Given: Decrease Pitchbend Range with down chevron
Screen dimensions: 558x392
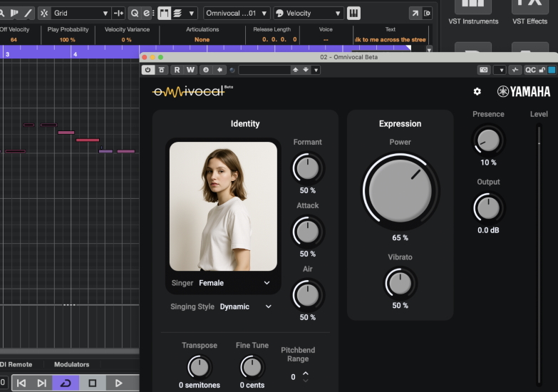Looking at the screenshot, I should (305, 381).
